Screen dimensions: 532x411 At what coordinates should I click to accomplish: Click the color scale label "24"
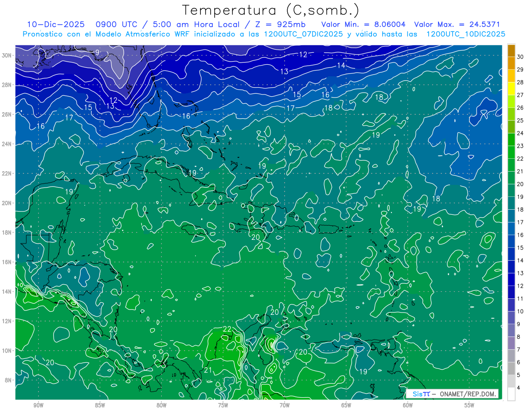click(x=520, y=133)
